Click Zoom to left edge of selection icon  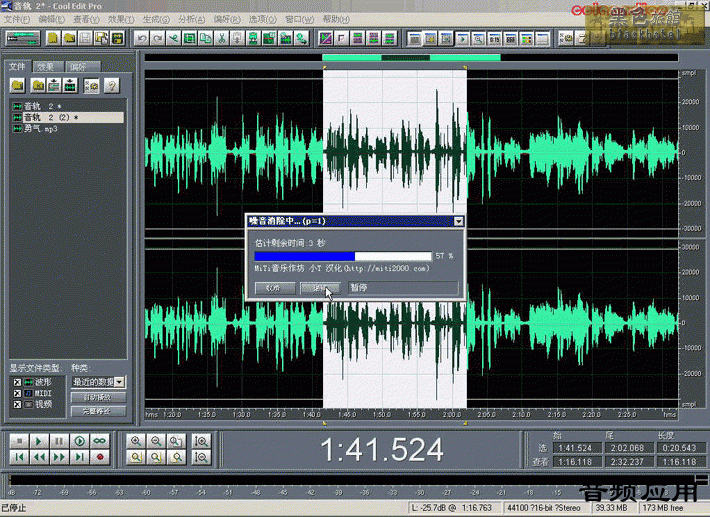tap(156, 457)
